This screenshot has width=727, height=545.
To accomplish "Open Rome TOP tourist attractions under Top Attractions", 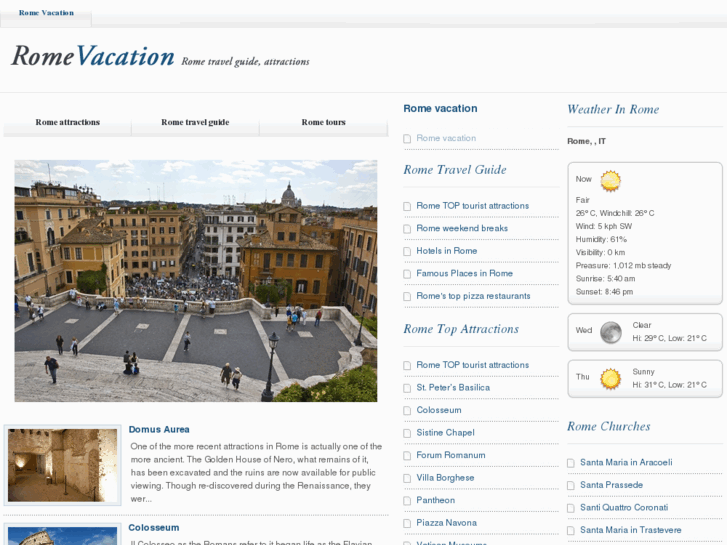I will tap(472, 365).
